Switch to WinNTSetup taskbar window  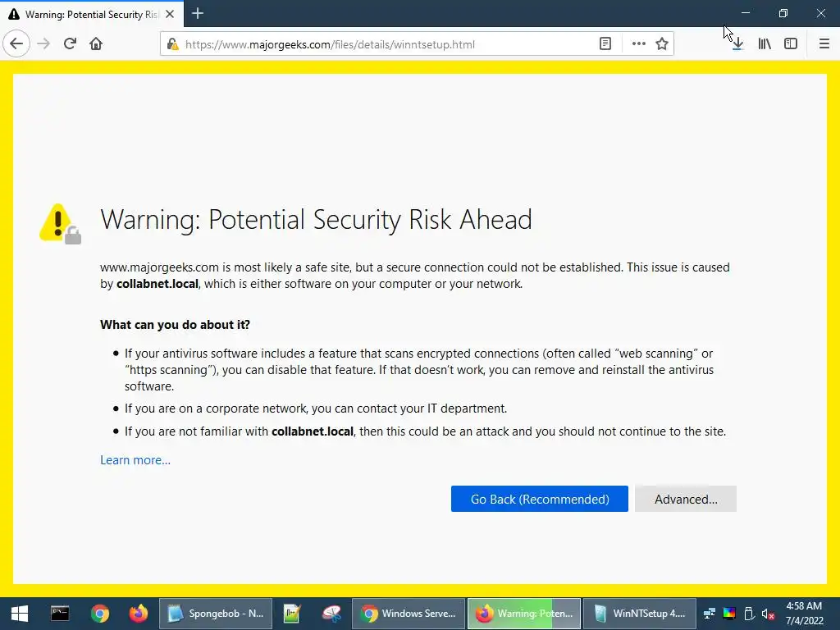640,614
